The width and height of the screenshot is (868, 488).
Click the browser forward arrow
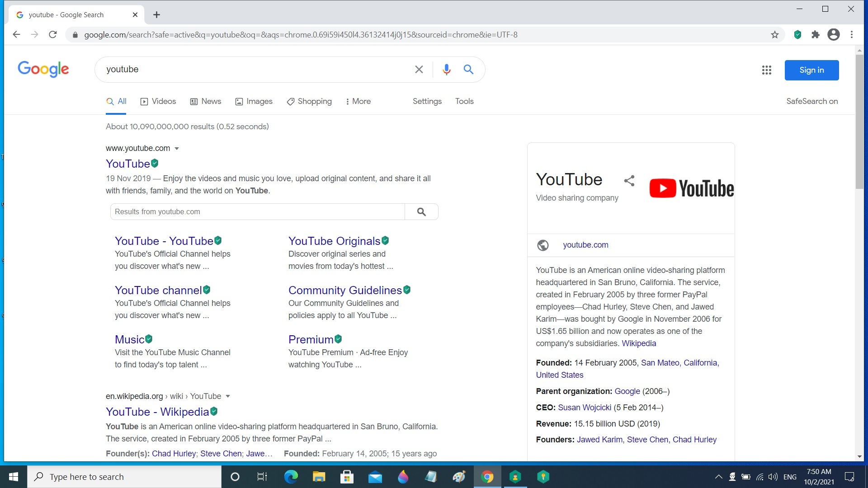[x=34, y=35]
